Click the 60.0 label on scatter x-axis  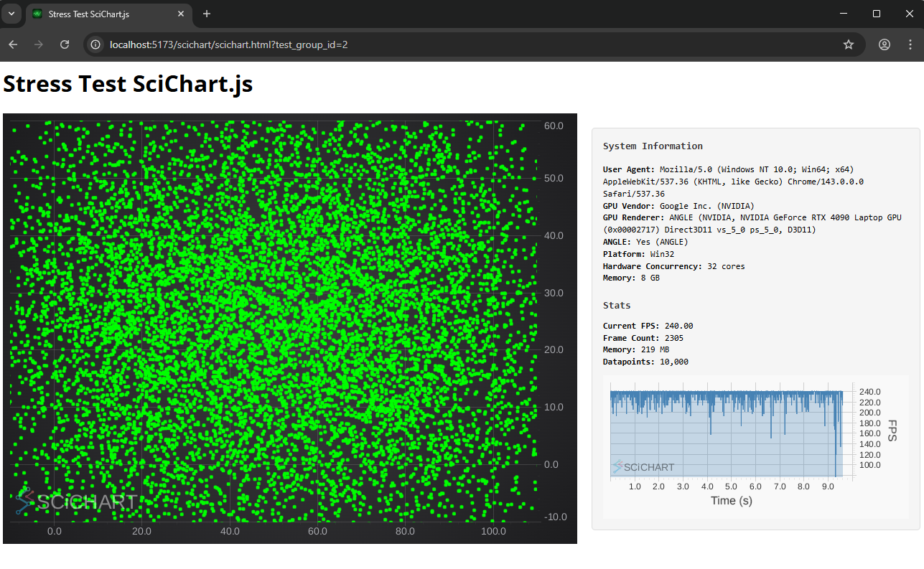click(317, 532)
